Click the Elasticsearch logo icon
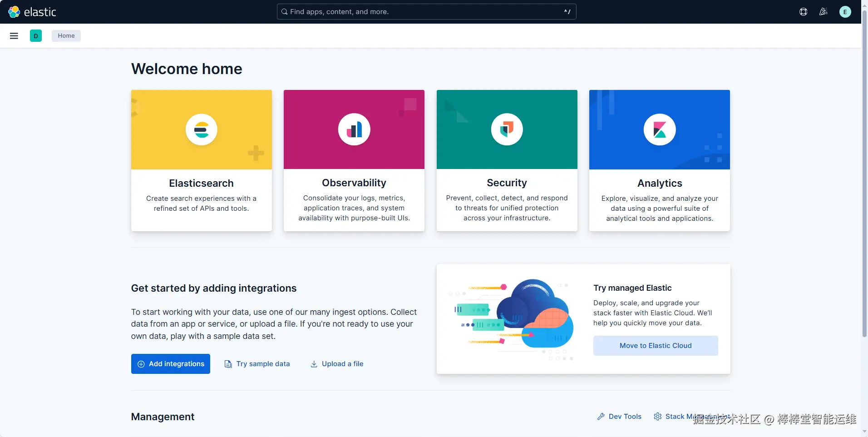 (202, 129)
